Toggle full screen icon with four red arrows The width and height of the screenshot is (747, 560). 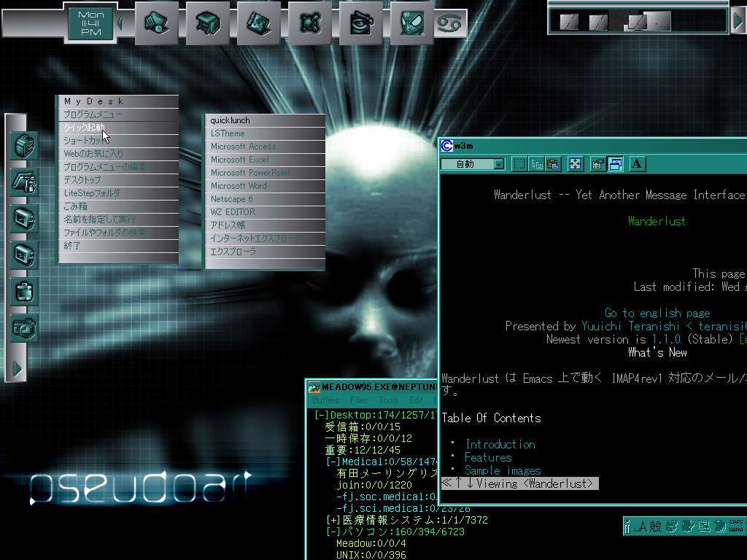575,164
